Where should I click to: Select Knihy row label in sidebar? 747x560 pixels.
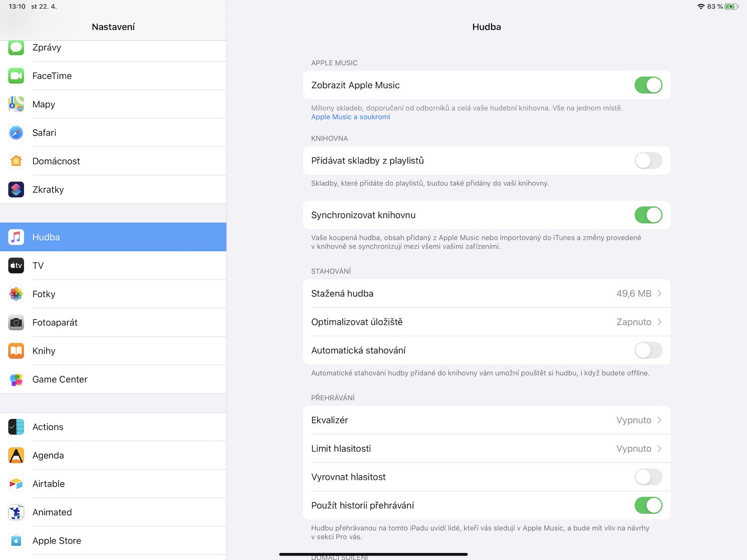click(44, 351)
